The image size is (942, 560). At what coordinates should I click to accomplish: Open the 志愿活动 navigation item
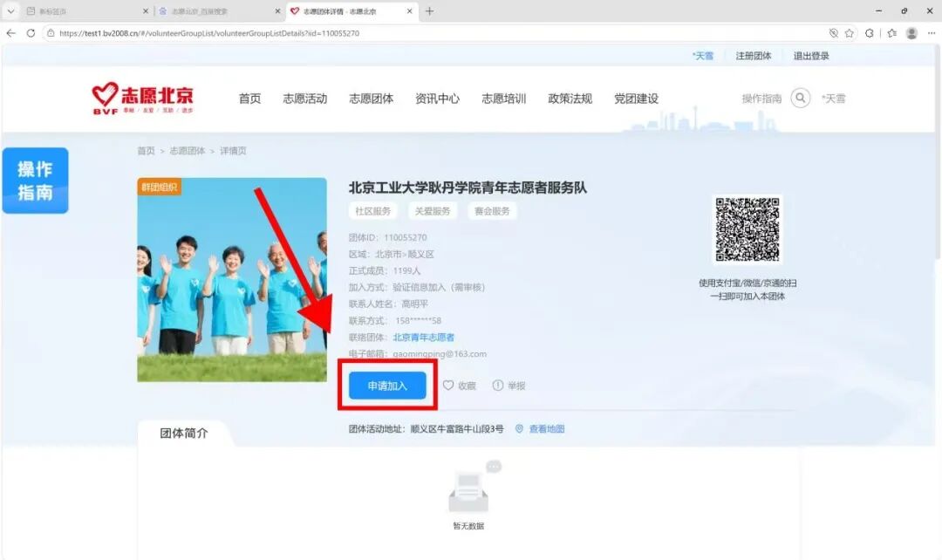click(x=305, y=99)
